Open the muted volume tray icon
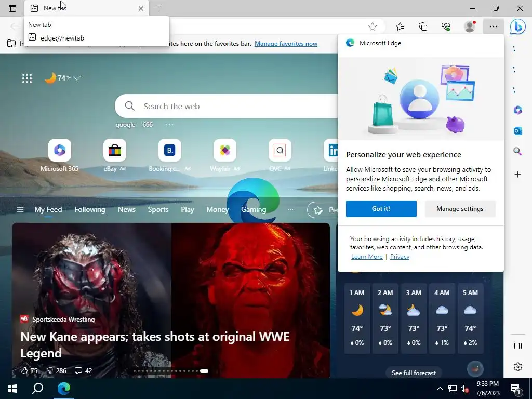The image size is (532, 399). (x=464, y=389)
